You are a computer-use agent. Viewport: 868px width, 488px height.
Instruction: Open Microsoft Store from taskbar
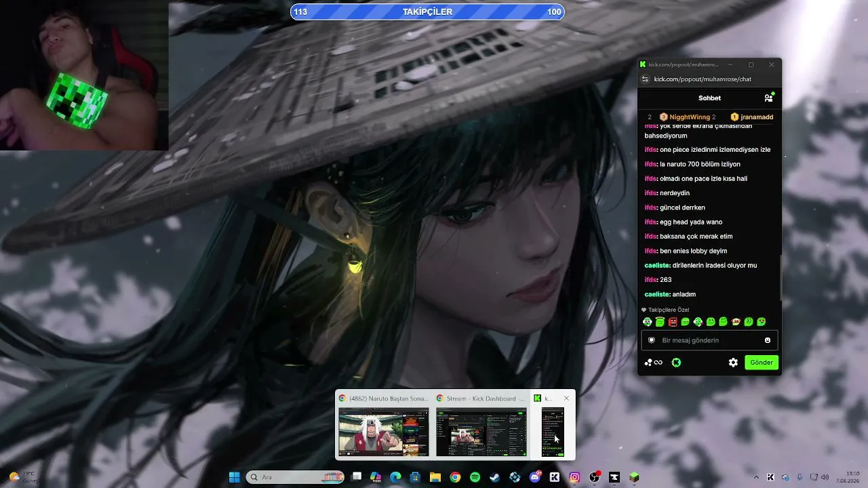tap(416, 477)
